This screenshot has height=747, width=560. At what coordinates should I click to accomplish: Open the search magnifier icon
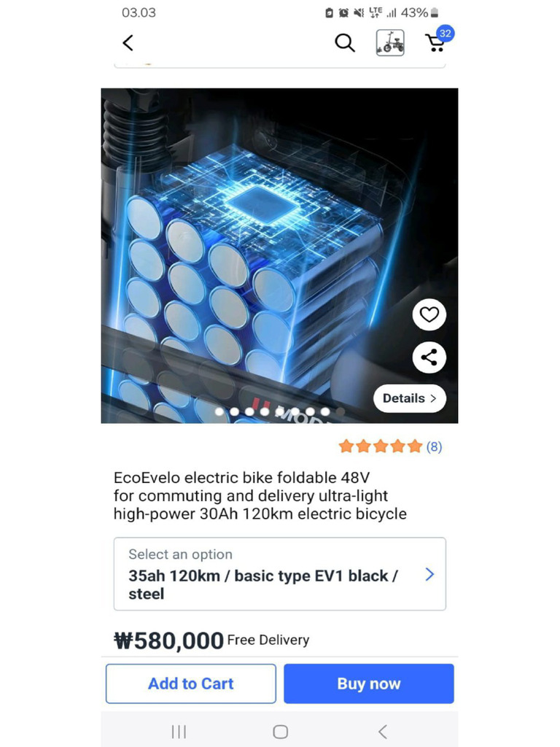[x=345, y=43]
